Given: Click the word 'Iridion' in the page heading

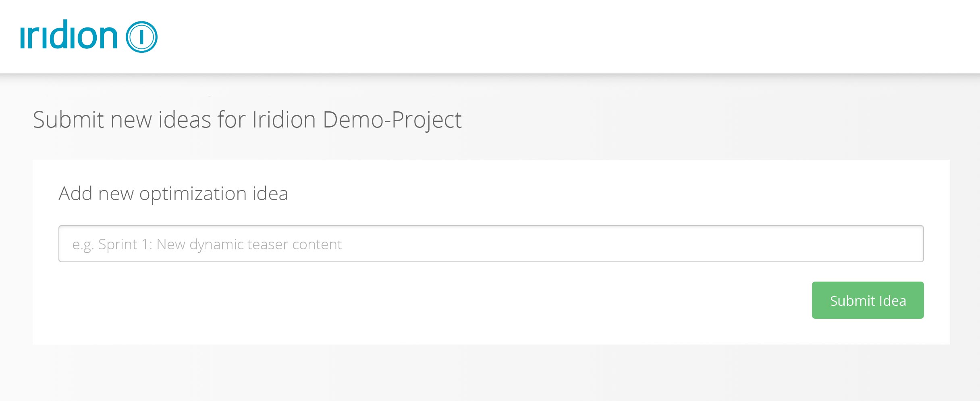Looking at the screenshot, I should pyautogui.click(x=284, y=120).
